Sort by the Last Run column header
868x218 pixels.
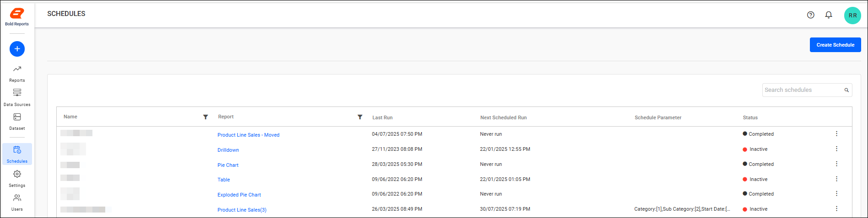tap(383, 117)
